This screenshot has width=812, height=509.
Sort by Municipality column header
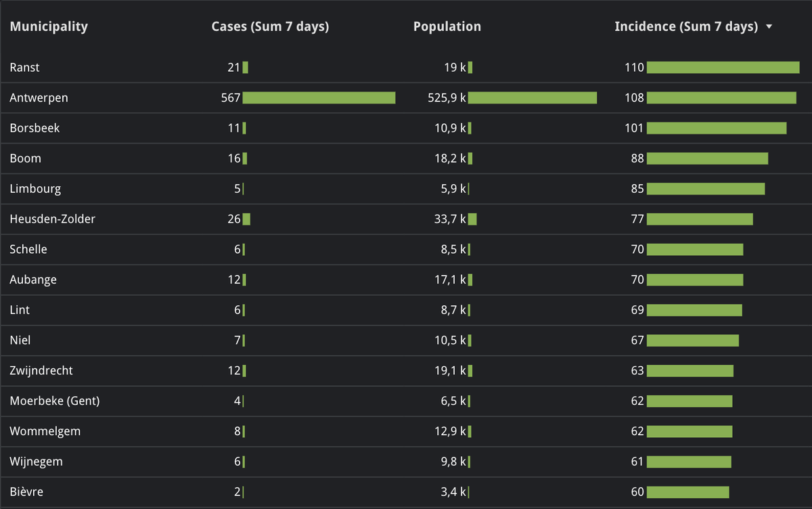click(49, 27)
